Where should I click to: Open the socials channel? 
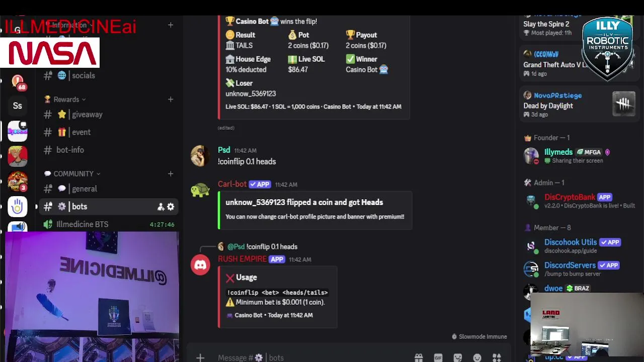coord(108,75)
